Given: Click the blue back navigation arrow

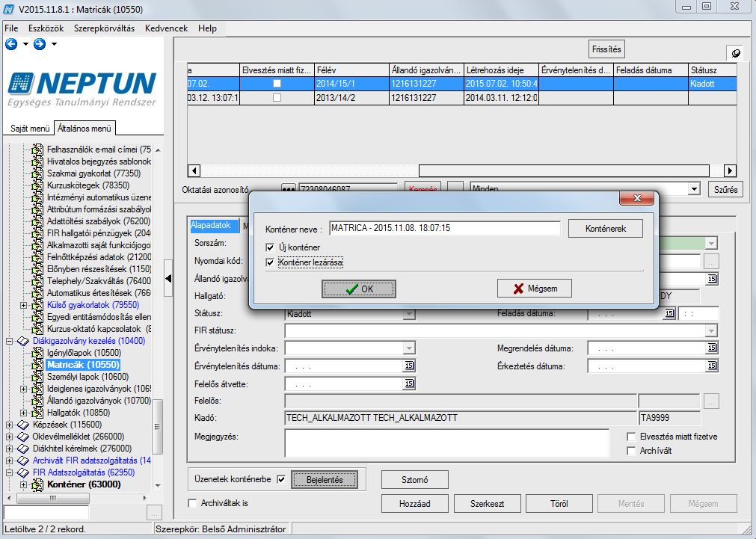Looking at the screenshot, I should (x=11, y=44).
